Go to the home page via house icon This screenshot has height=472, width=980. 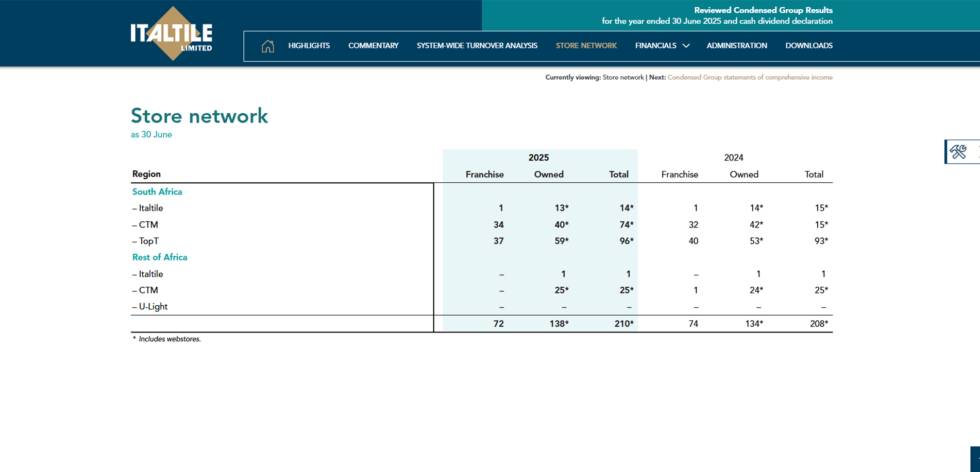(267, 46)
